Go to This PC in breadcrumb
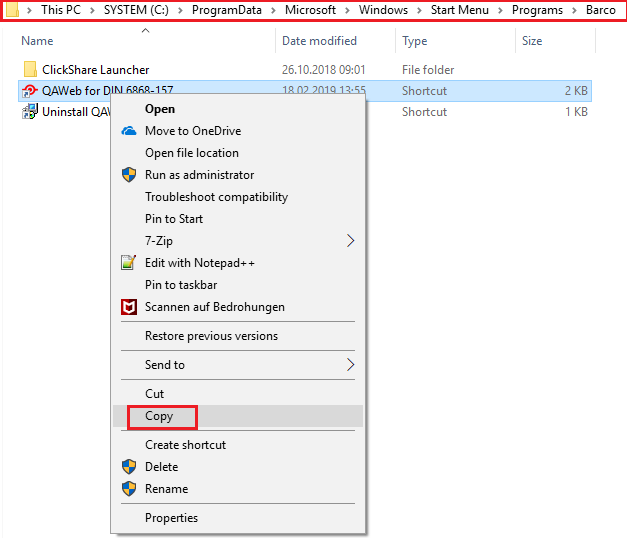The image size is (627, 549). click(61, 10)
